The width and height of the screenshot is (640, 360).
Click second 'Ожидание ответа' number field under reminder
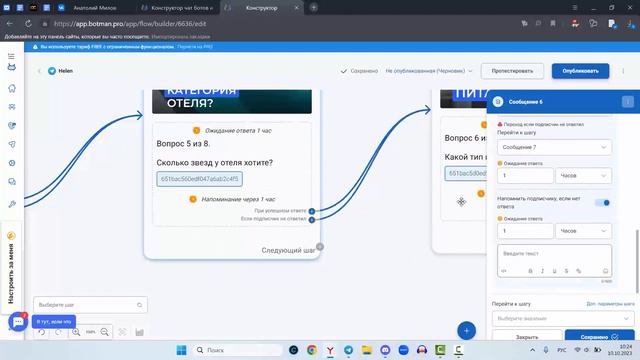coord(525,231)
